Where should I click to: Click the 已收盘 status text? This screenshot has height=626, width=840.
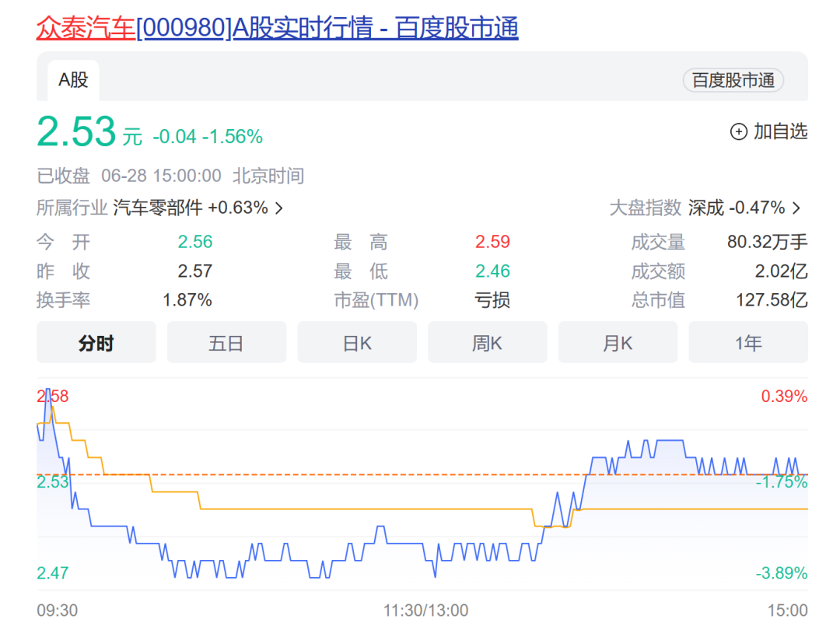pos(63,176)
